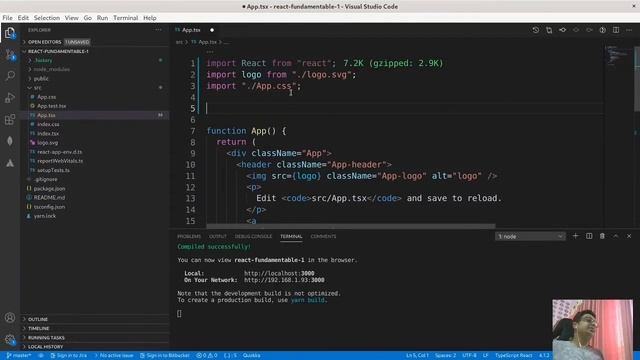640x360 pixels.
Task: Open the Atlassian triangle icon view
Action: pos(10,163)
